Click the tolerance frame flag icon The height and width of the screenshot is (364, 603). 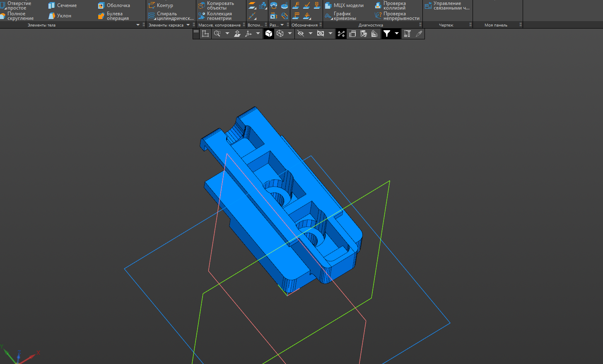296,16
